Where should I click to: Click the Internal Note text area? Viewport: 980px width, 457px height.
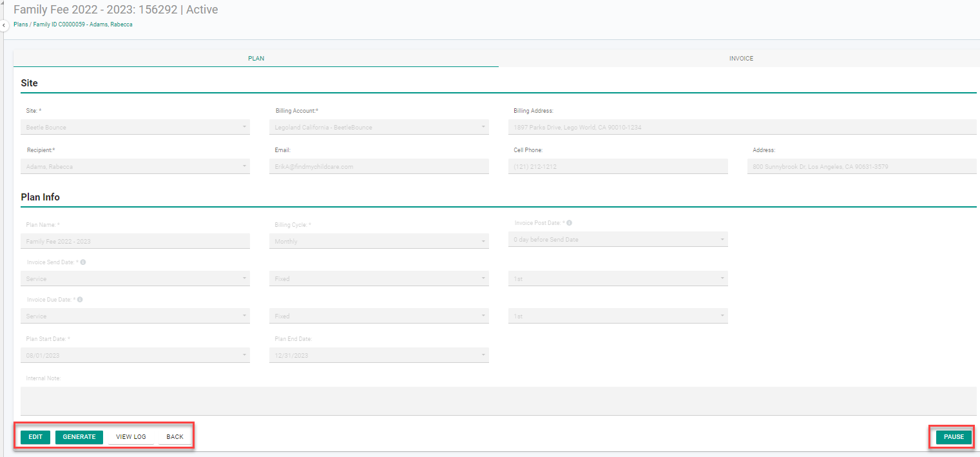[499, 401]
